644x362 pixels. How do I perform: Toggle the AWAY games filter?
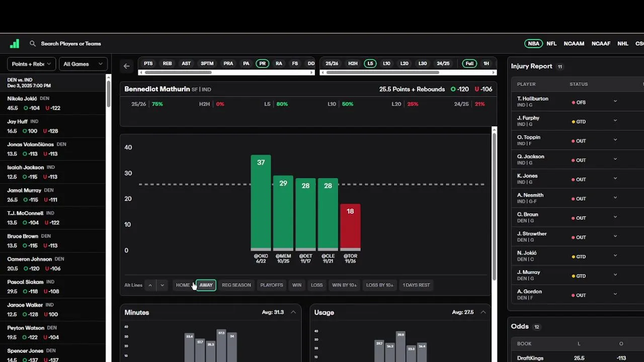coord(206,285)
